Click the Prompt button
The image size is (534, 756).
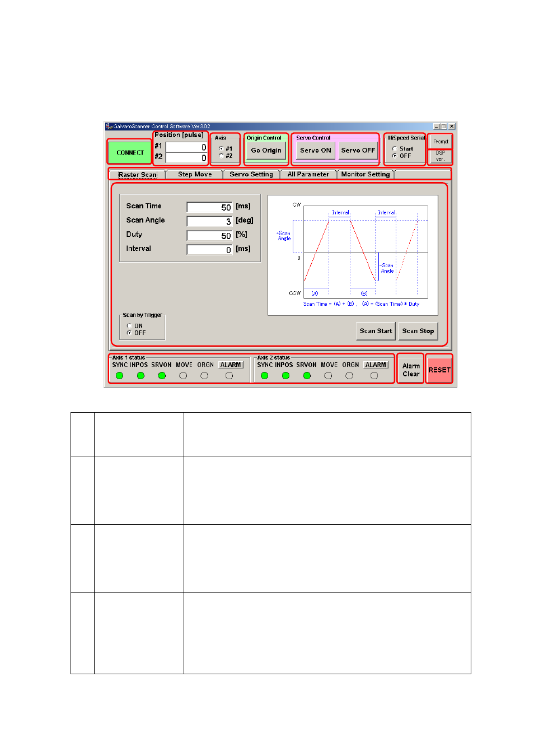click(x=441, y=142)
